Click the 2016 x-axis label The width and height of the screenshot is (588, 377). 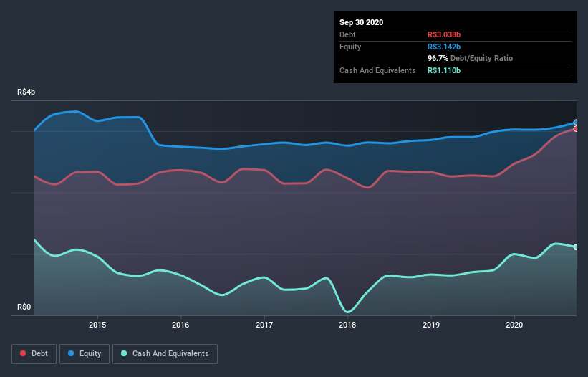180,325
